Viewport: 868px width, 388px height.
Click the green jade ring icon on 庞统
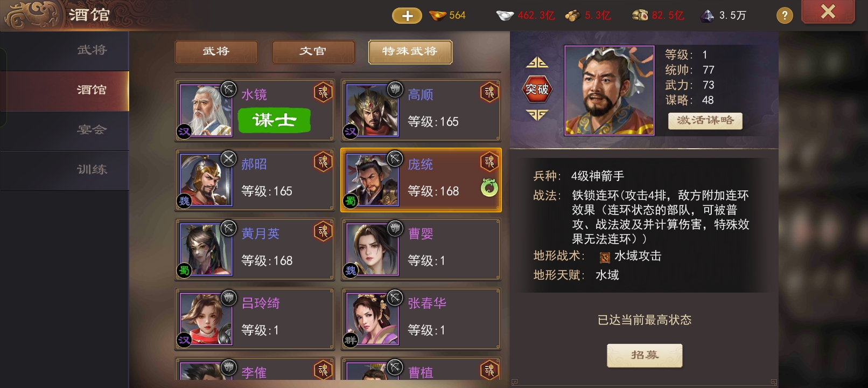489,187
